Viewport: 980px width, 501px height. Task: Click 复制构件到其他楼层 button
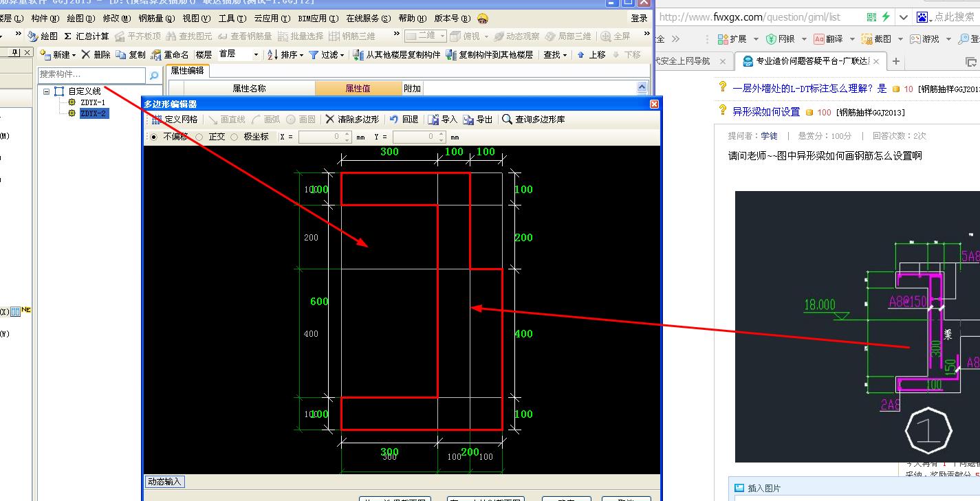click(490, 54)
